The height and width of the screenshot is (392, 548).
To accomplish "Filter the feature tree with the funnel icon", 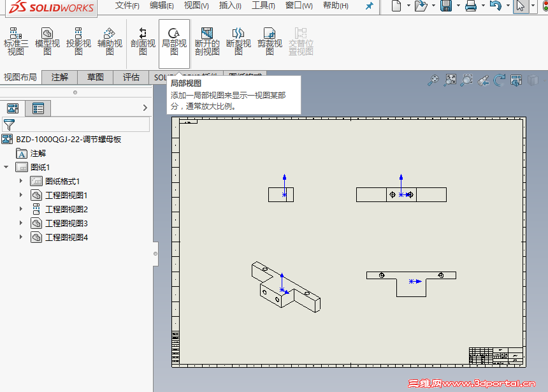I will (9, 124).
